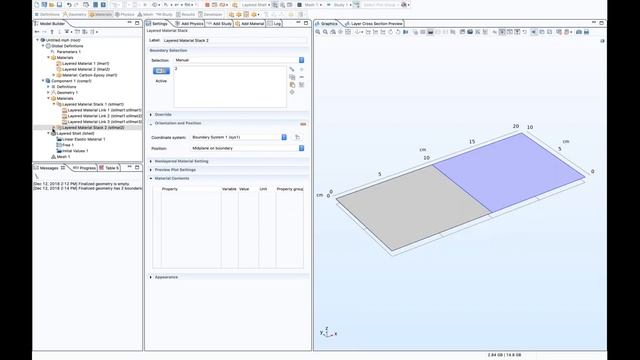
Task: Open the Physics ribbon tab
Action: click(124, 14)
